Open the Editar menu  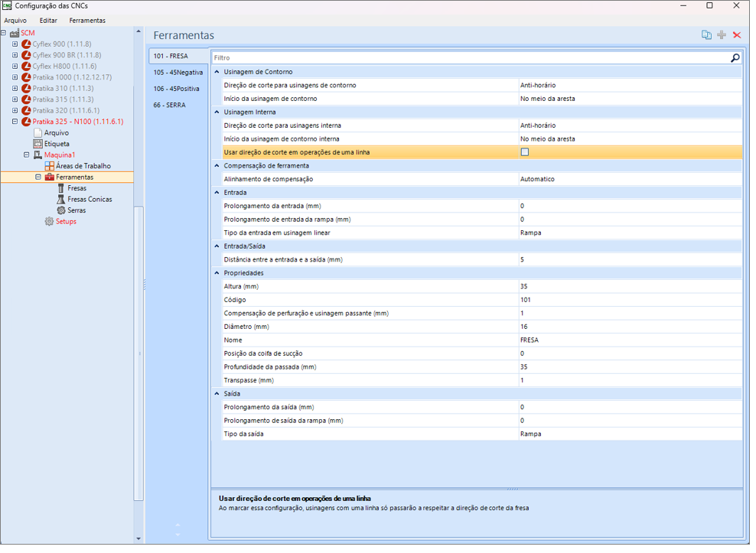click(49, 21)
